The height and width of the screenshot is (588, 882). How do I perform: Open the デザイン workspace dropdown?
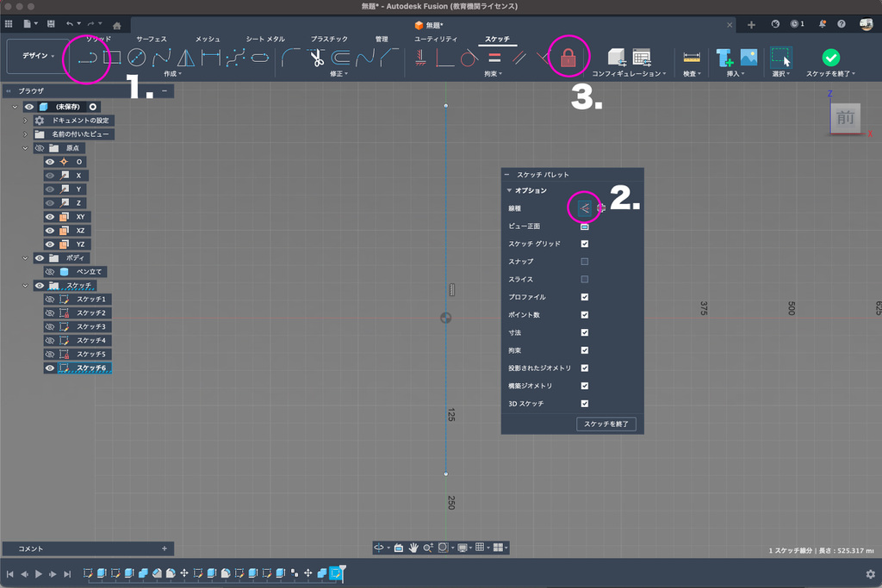[x=36, y=56]
